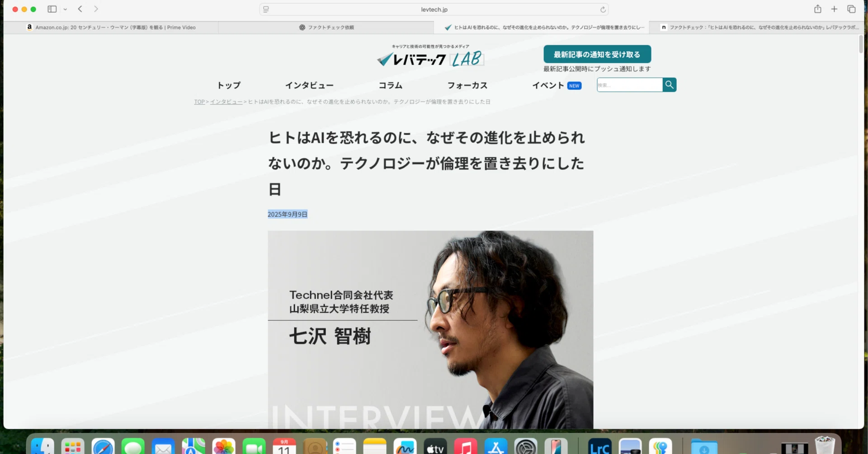Open the Downloads folder in Dock
The width and height of the screenshot is (868, 454).
704,447
